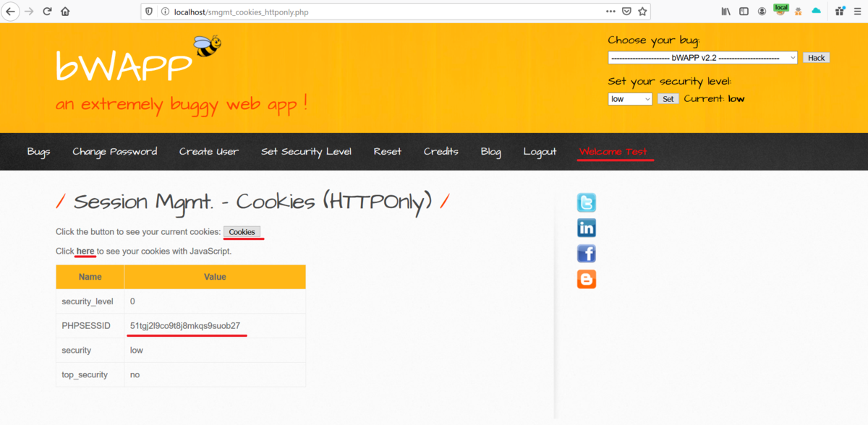Click the Session Mgmt. Cookies (HTTPOnly) heading
Viewport: 868px width, 425px height.
pyautogui.click(x=252, y=202)
